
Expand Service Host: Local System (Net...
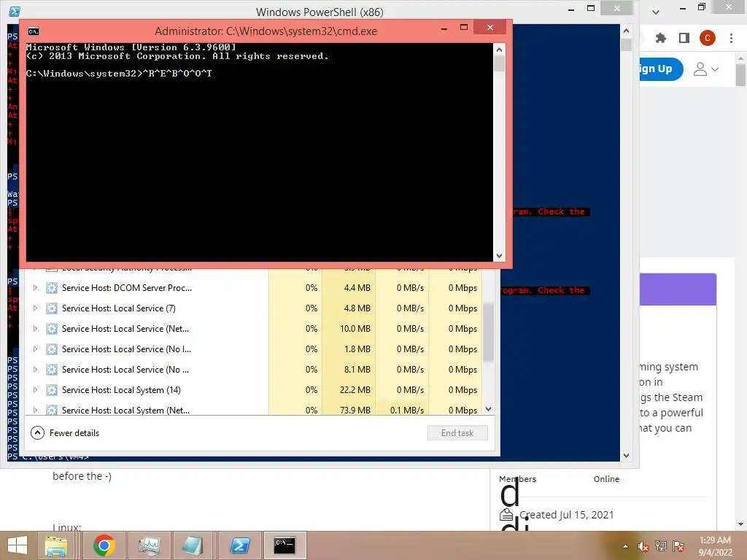click(x=35, y=410)
